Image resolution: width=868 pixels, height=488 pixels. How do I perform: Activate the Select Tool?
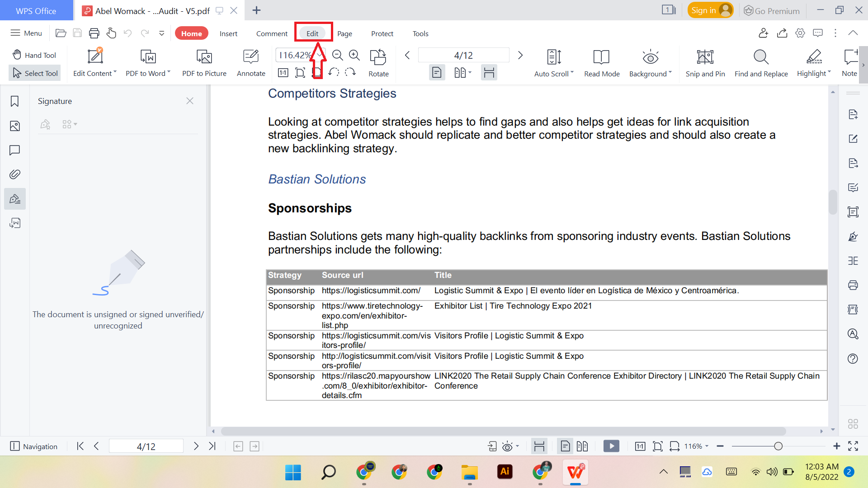coord(34,73)
